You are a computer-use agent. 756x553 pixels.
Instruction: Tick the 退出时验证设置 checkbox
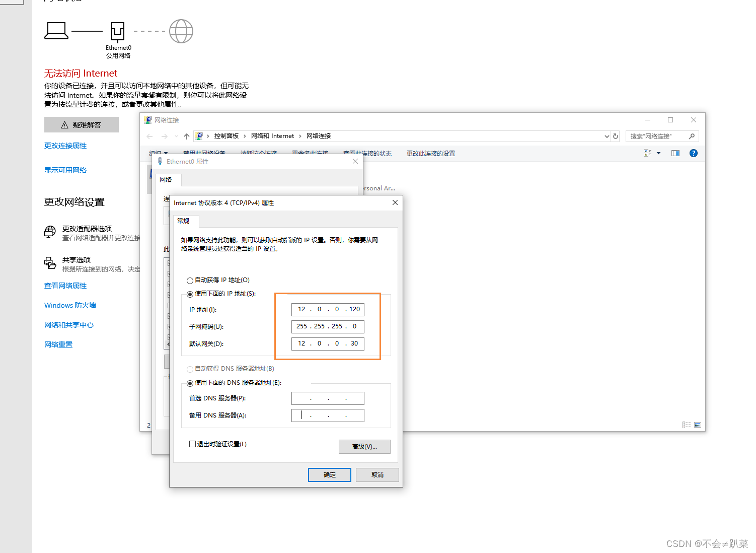[x=192, y=444]
